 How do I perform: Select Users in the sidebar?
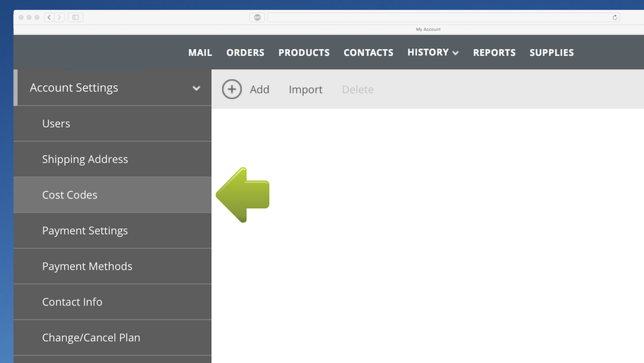click(x=113, y=123)
